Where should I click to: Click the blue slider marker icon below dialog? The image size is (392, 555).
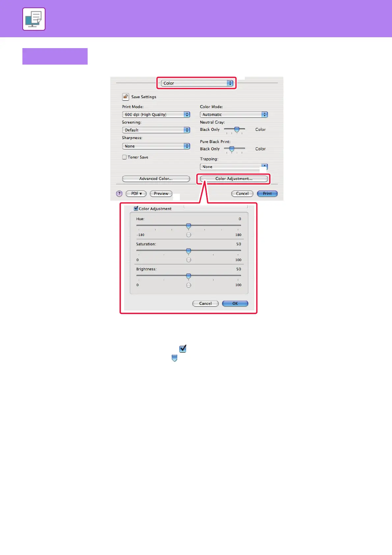(x=175, y=358)
